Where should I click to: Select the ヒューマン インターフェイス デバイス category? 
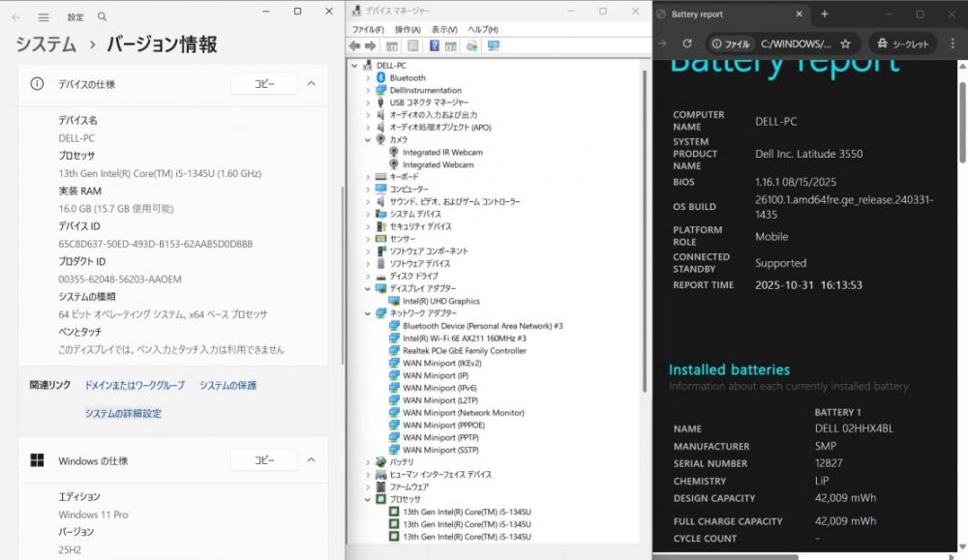[x=440, y=474]
